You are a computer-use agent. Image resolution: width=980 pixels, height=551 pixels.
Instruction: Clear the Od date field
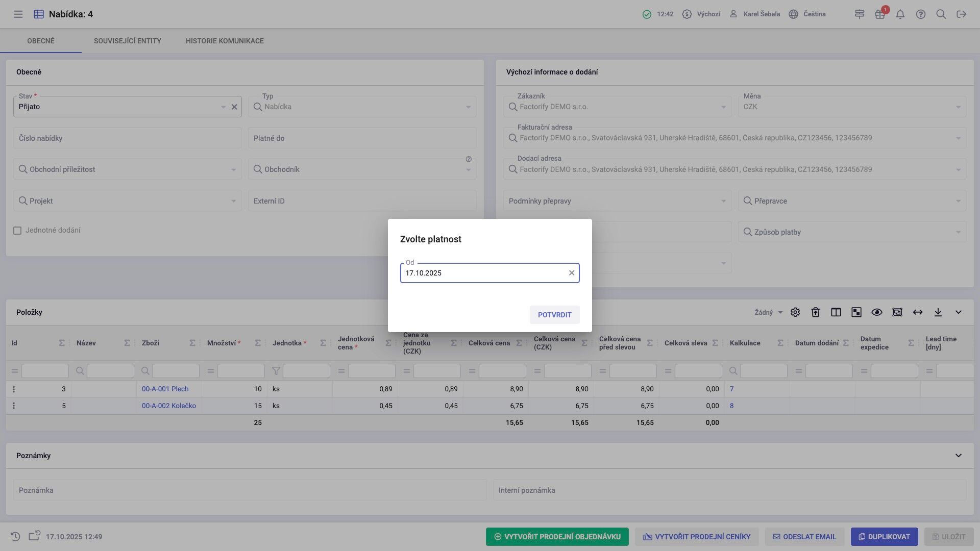(572, 273)
